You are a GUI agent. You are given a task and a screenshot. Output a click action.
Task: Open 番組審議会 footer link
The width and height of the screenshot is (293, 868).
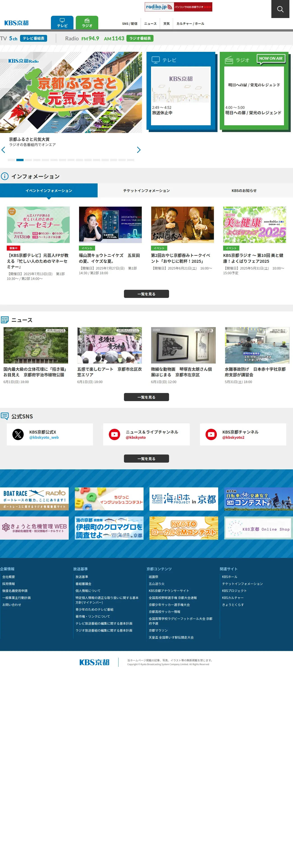tap(83, 584)
